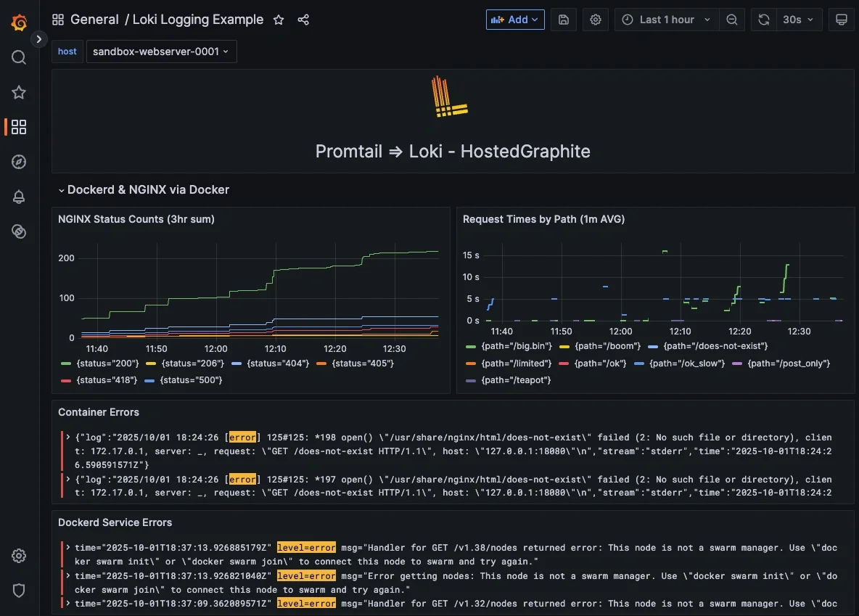Open the Last 1 hour time picker
This screenshot has height=616, width=859.
667,20
